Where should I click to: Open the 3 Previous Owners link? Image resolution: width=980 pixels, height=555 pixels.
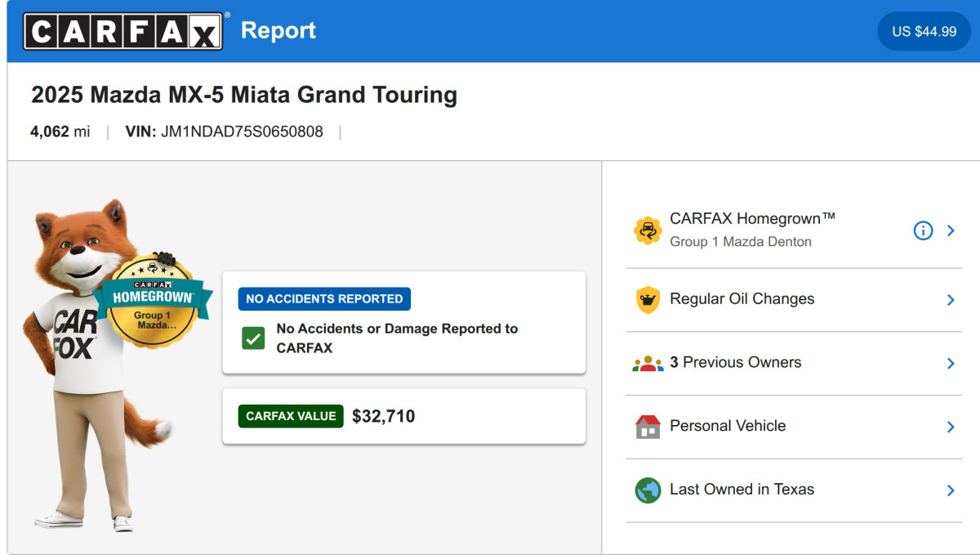[x=735, y=362]
